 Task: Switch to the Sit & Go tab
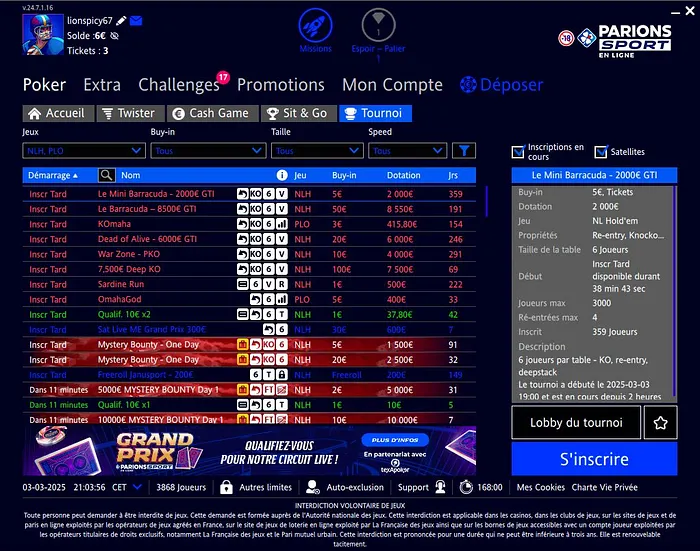[299, 113]
